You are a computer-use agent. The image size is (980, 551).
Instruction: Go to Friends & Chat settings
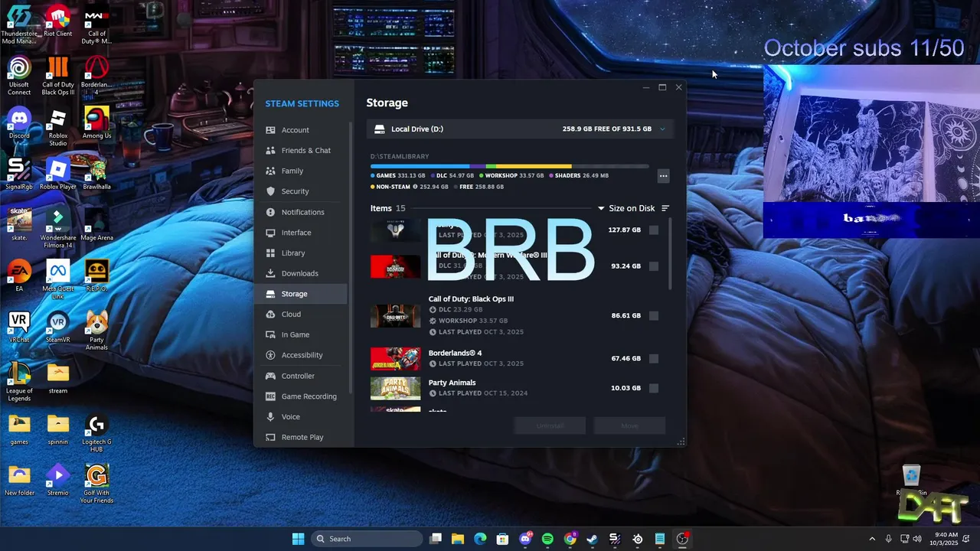pyautogui.click(x=302, y=151)
